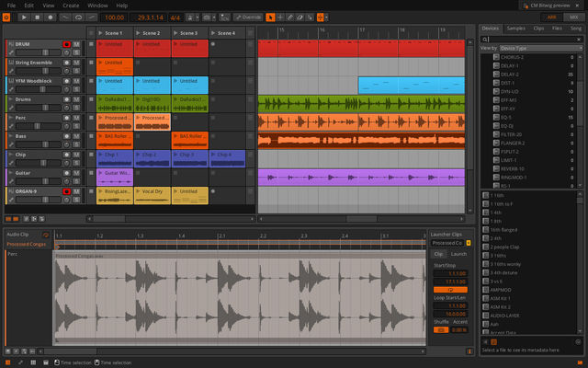Arm the global transport Record button
Viewport: 588px width, 368px height.
pyautogui.click(x=50, y=17)
